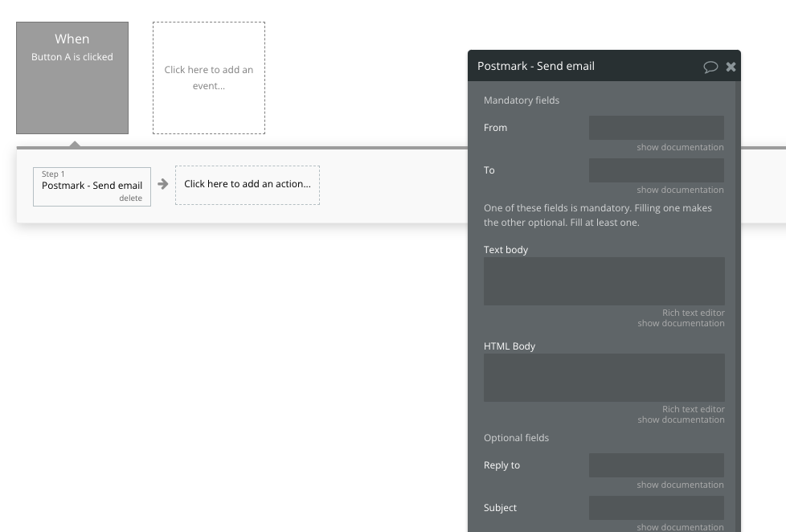Open the comment bubble on Postmark dialog

710,67
